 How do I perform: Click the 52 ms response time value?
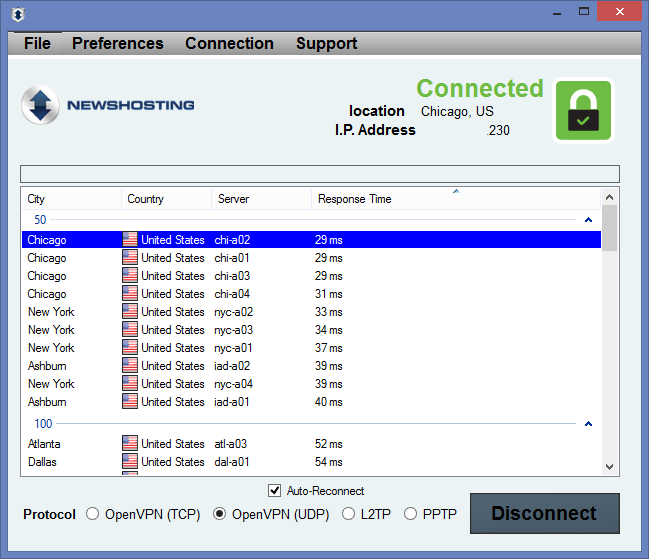coord(329,444)
